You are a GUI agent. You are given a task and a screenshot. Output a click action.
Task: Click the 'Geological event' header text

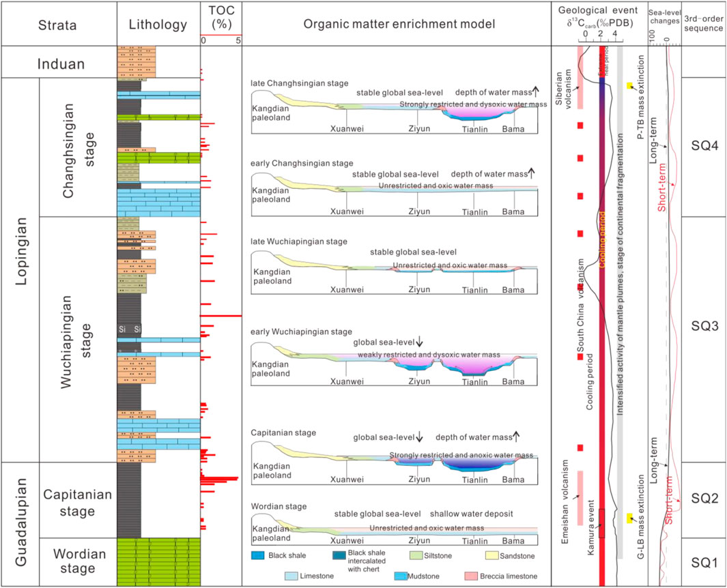point(598,10)
